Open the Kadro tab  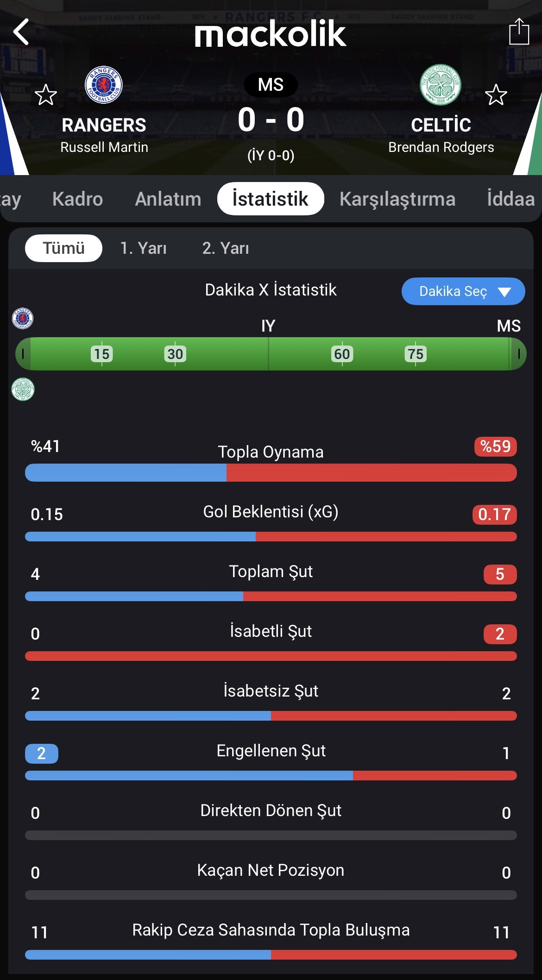pyautogui.click(x=77, y=199)
